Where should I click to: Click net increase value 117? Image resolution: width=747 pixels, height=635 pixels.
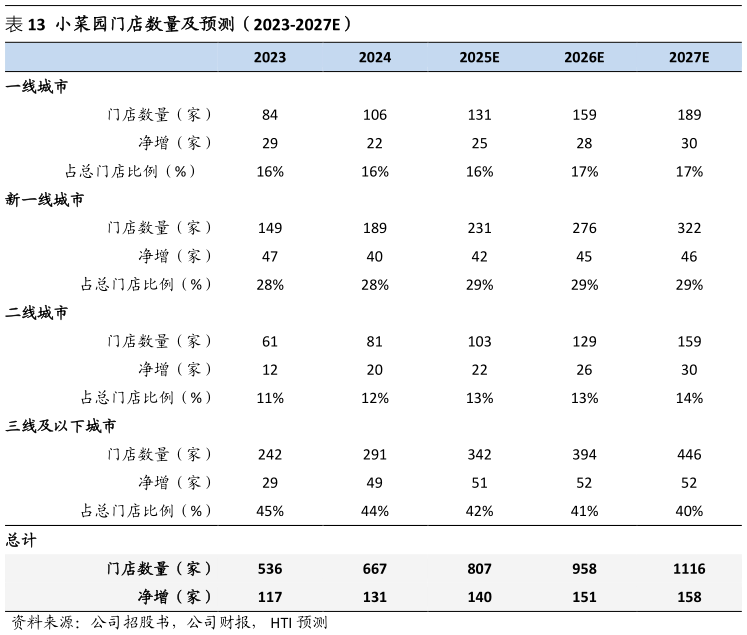[x=269, y=597]
